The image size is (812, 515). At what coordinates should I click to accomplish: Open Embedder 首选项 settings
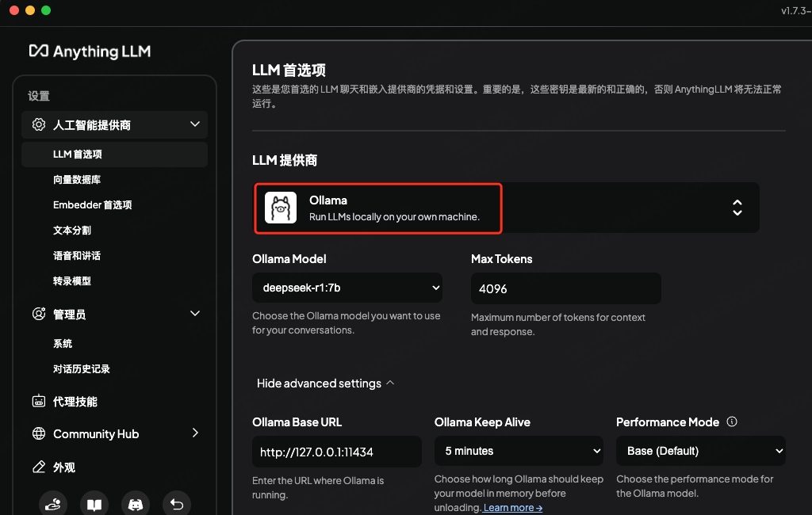pos(92,205)
